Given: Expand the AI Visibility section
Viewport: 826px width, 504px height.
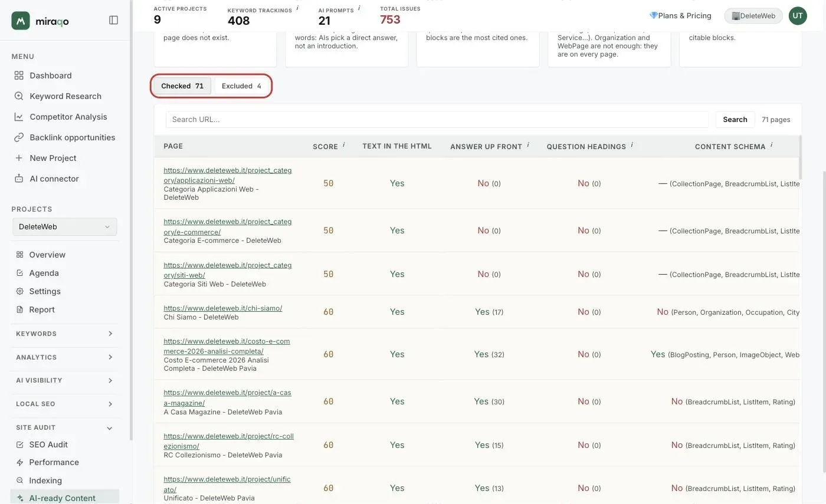Looking at the screenshot, I should (x=65, y=380).
